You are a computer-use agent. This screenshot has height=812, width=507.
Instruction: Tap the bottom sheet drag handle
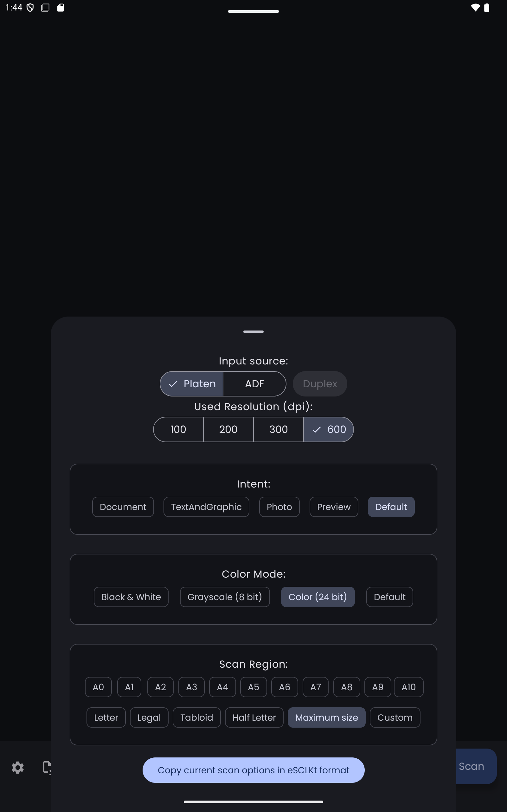253,331
